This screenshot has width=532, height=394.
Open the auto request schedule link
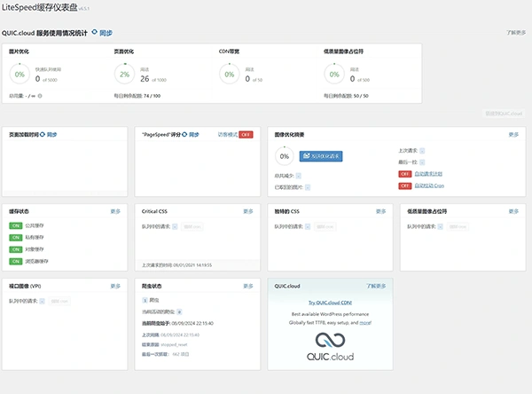click(x=428, y=174)
